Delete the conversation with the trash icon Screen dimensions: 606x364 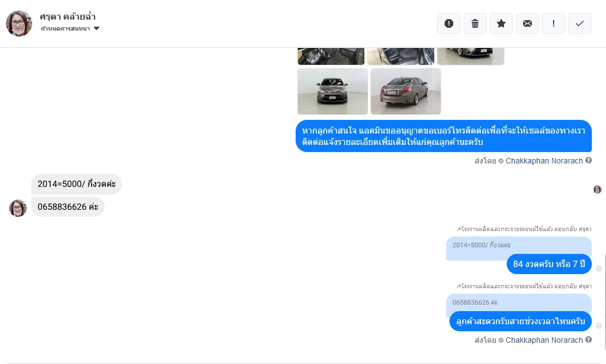[x=475, y=23]
